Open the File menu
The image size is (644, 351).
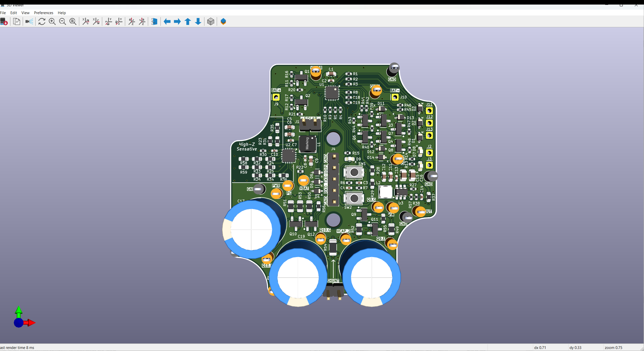[x=3, y=13]
